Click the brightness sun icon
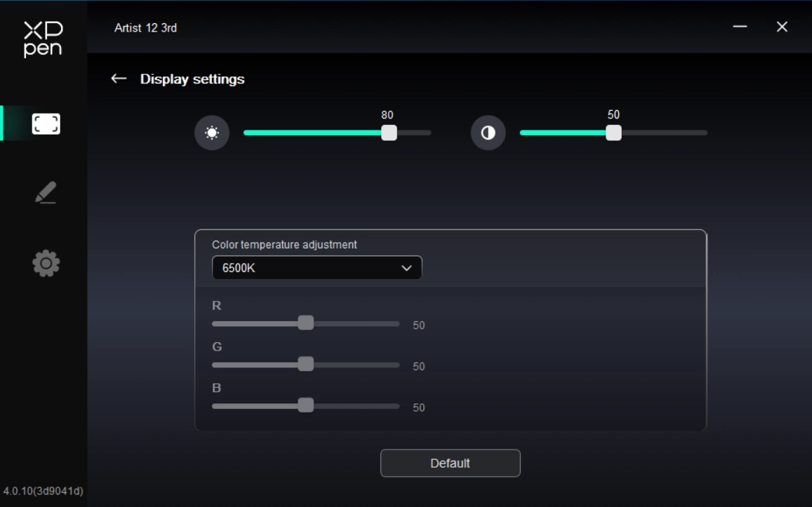Viewport: 812px width, 507px height. pyautogui.click(x=212, y=133)
